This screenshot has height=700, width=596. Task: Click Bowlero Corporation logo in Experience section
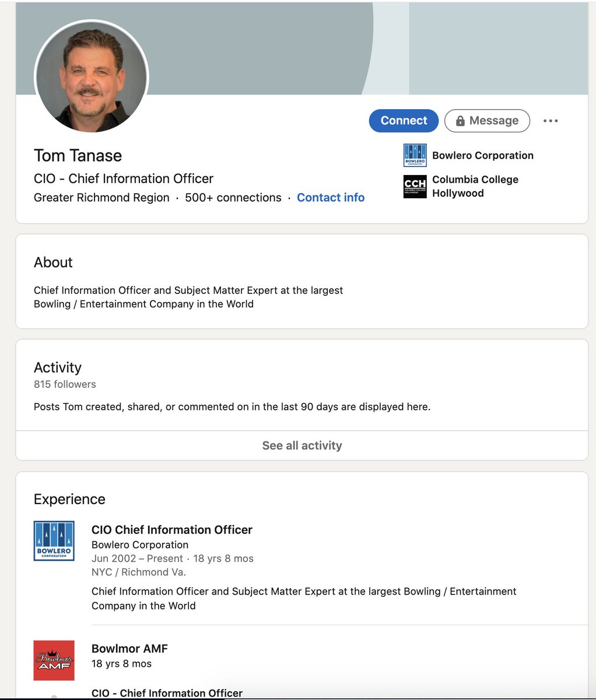(x=54, y=541)
